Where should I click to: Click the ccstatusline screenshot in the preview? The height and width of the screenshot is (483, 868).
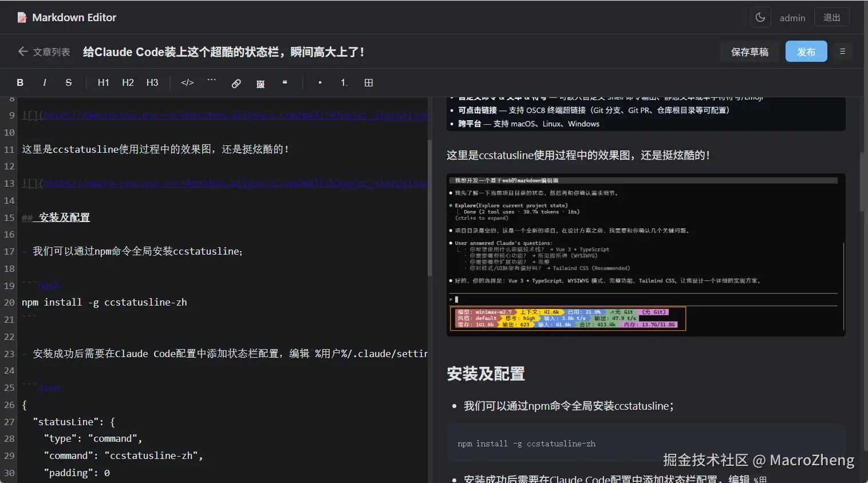click(646, 255)
